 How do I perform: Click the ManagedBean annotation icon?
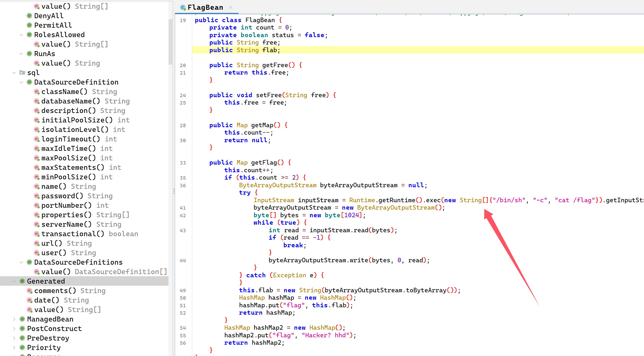22,319
